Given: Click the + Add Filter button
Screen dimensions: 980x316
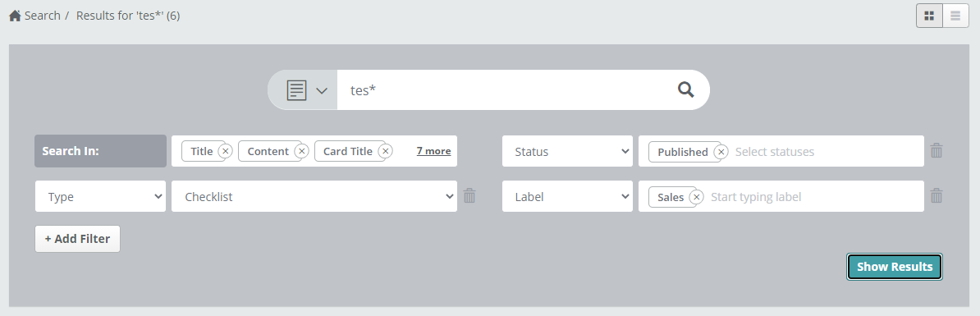Looking at the screenshot, I should (77, 239).
